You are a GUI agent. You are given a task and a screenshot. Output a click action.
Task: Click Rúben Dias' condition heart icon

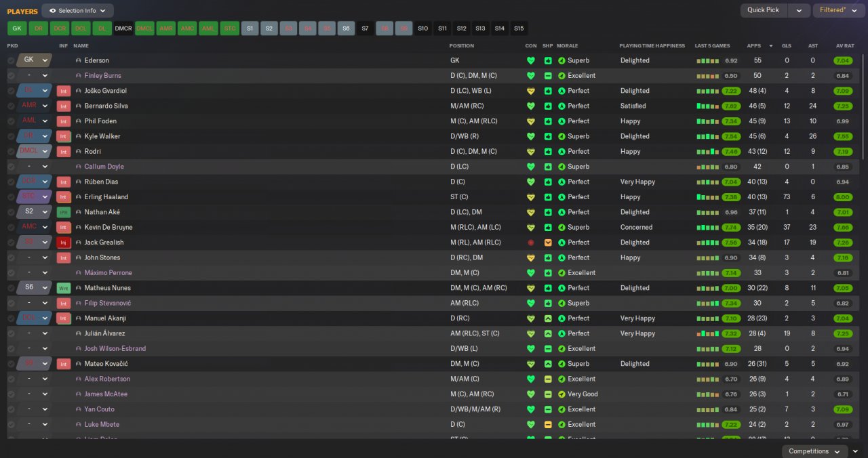tap(531, 182)
